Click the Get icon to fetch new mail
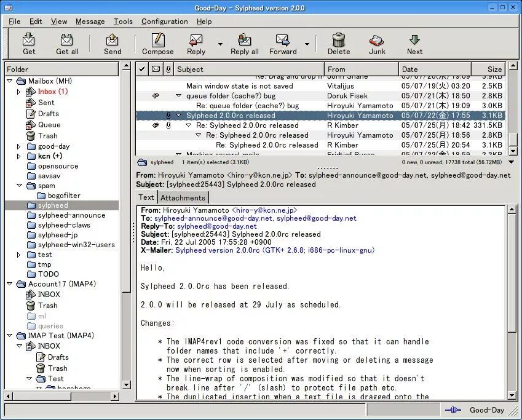Screen dimensions: 522x420 [28, 43]
